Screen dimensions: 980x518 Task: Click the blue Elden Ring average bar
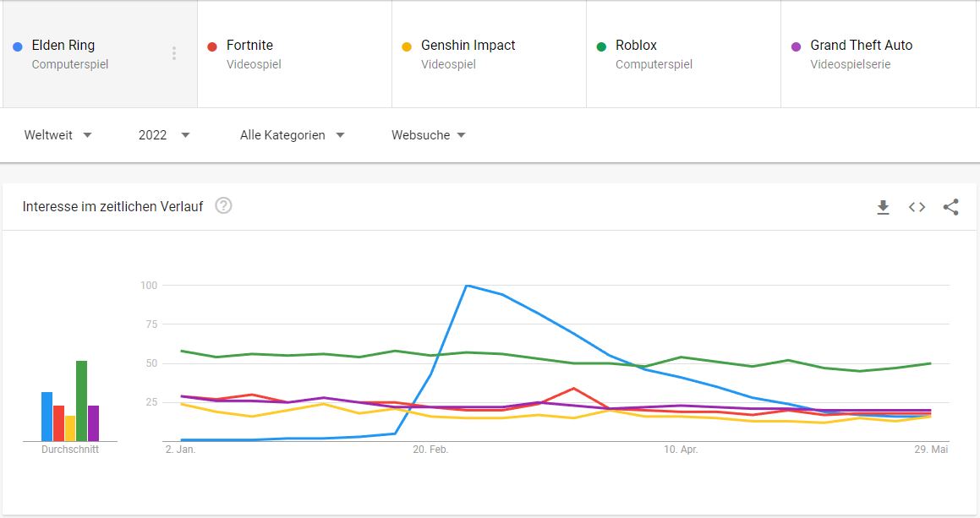(47, 416)
